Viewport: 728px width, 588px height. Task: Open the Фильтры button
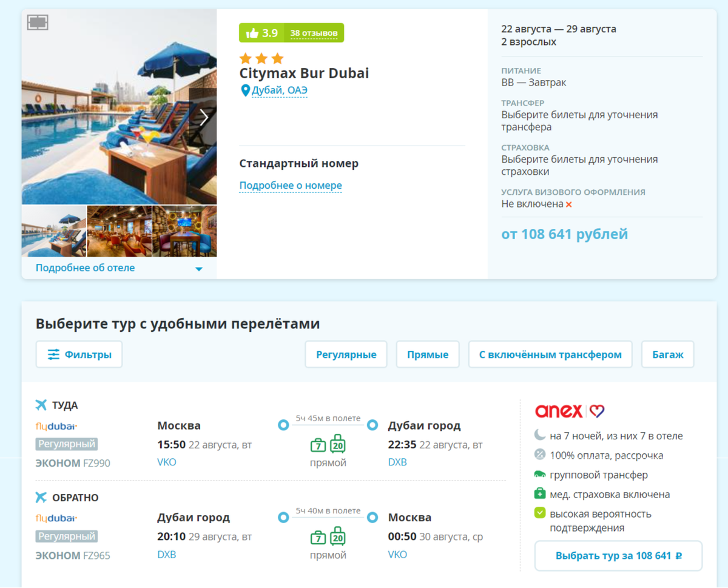[x=79, y=354]
